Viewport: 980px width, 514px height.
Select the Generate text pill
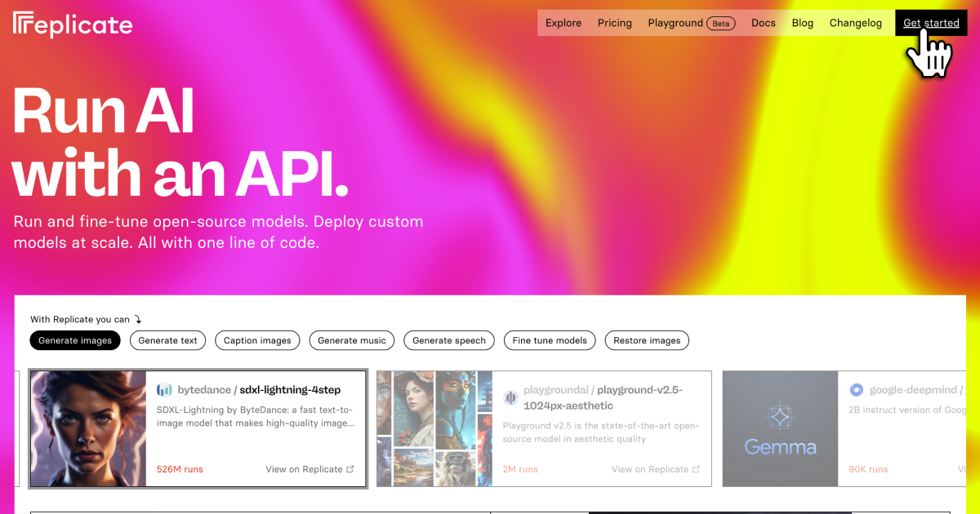click(x=168, y=340)
